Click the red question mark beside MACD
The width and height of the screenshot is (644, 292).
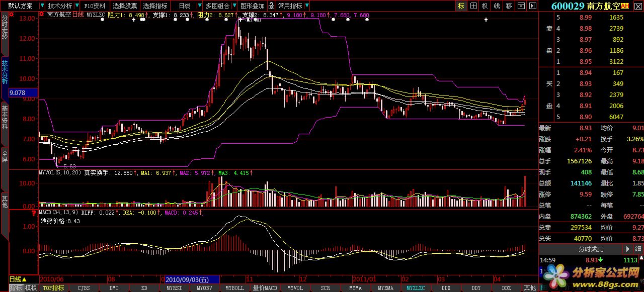34,213
